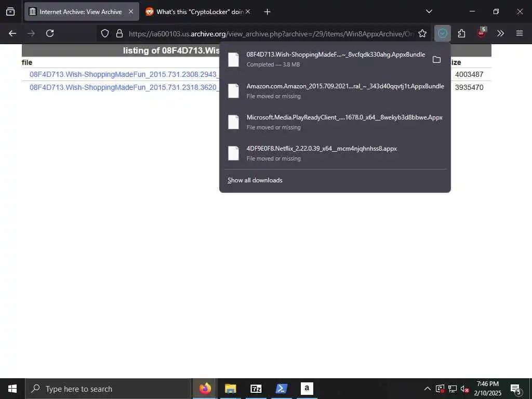Open the security alert tray icon
Screen dimensions: 532x399
(x=440, y=389)
